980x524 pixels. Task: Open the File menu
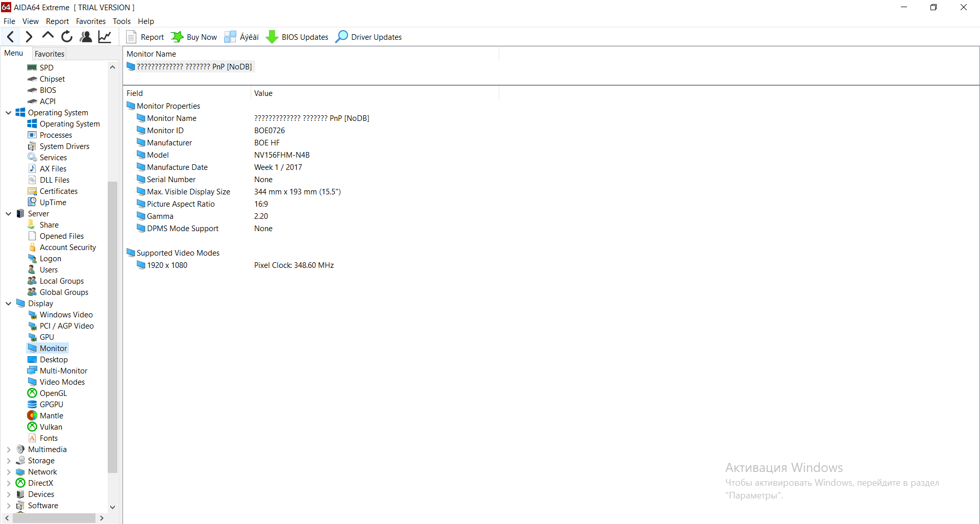tap(9, 21)
